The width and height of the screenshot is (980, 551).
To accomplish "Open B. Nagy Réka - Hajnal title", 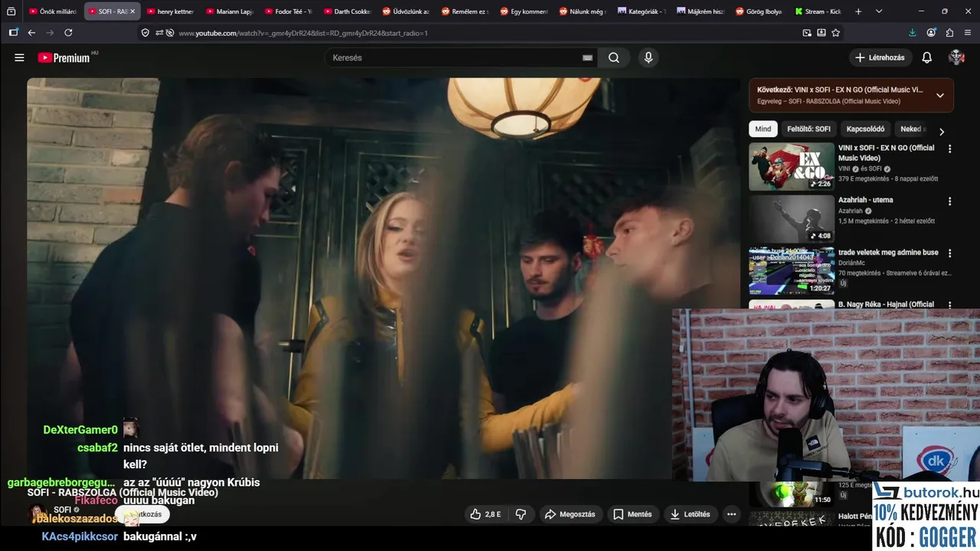I will pos(886,304).
